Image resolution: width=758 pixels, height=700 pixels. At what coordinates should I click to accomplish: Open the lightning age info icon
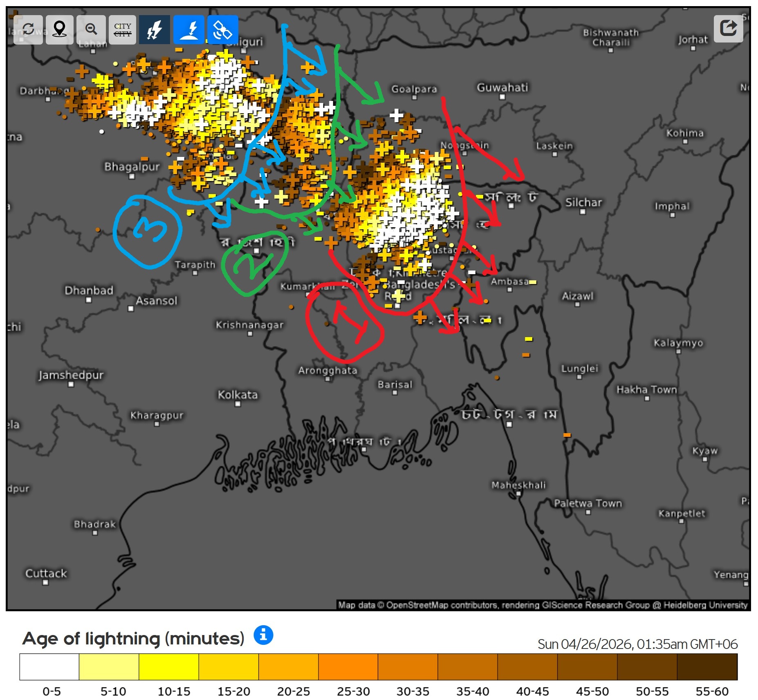click(263, 635)
